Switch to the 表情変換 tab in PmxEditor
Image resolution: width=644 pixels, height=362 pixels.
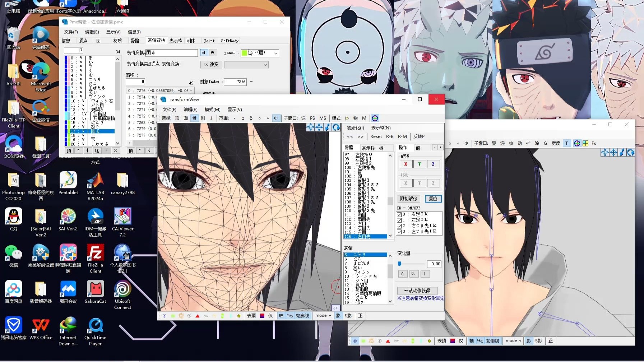(x=156, y=41)
